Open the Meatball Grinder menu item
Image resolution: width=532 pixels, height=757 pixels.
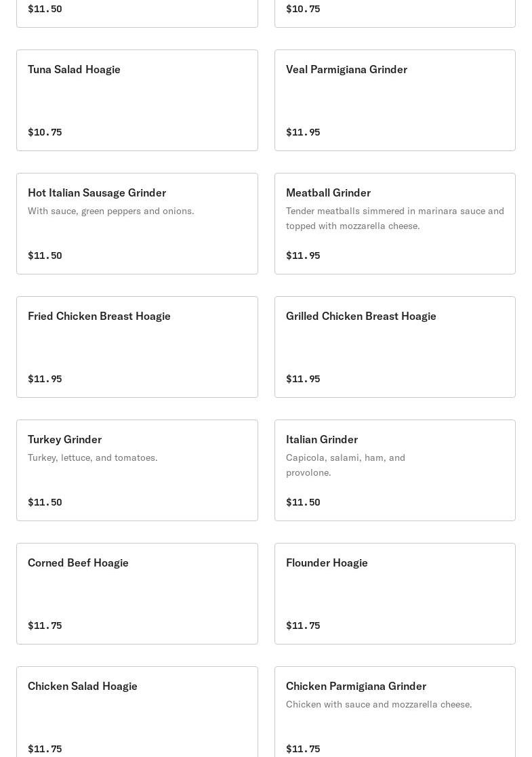[x=395, y=224]
